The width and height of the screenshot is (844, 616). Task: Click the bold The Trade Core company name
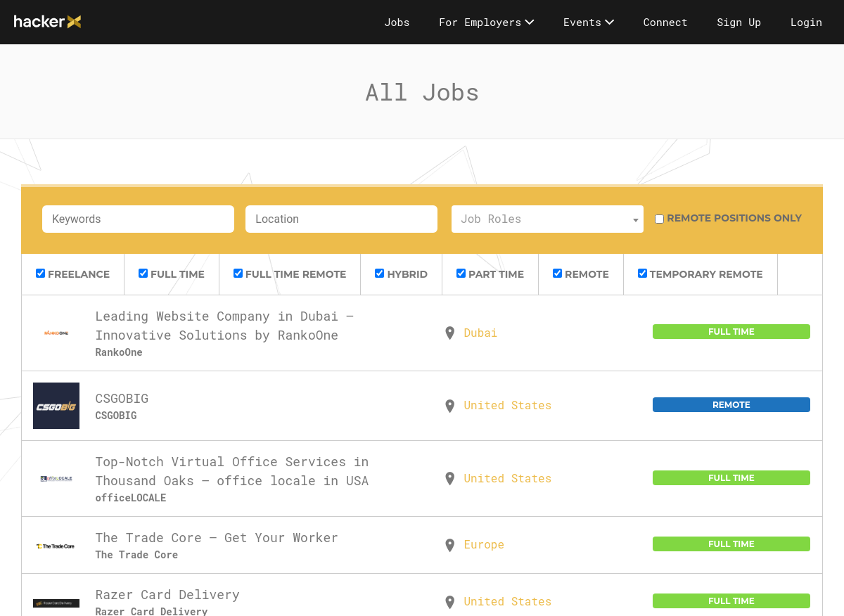click(x=136, y=555)
